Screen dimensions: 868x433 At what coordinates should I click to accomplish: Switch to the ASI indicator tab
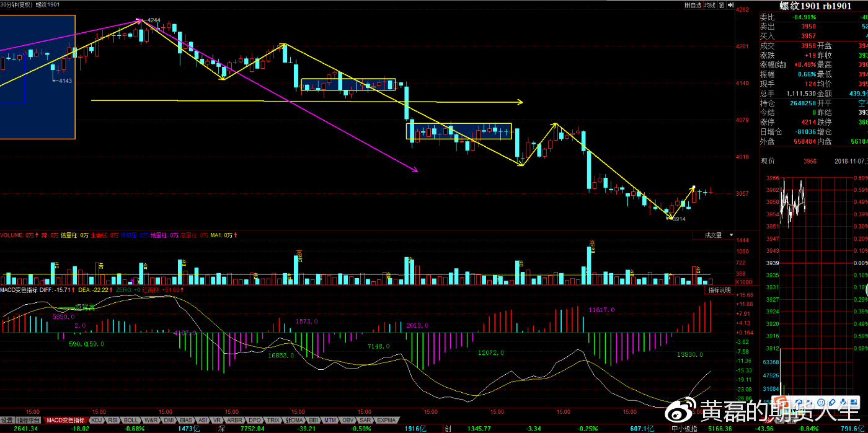[203, 420]
